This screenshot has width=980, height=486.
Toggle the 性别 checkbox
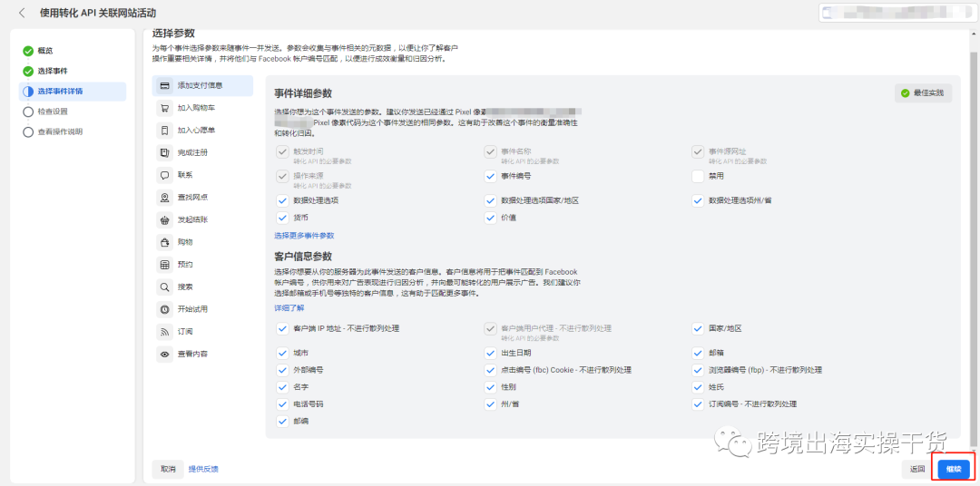point(491,387)
